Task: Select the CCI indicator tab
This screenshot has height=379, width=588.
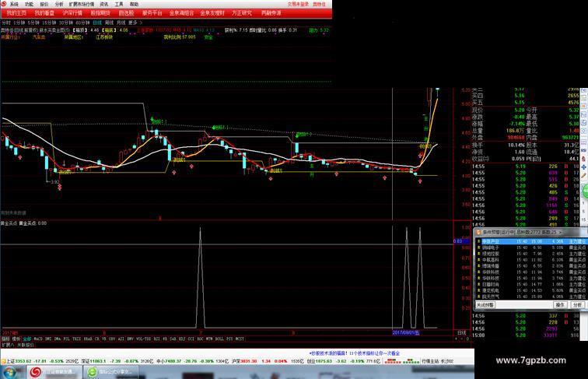Action: 191,339
